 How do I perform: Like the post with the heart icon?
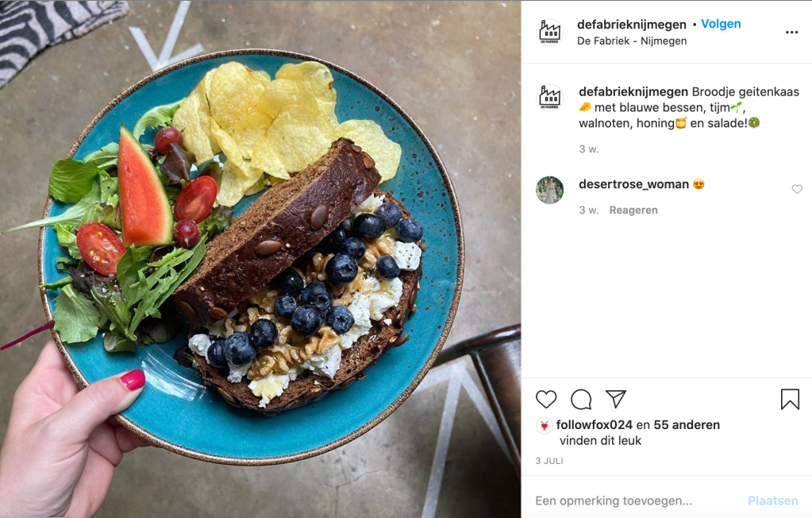(546, 400)
